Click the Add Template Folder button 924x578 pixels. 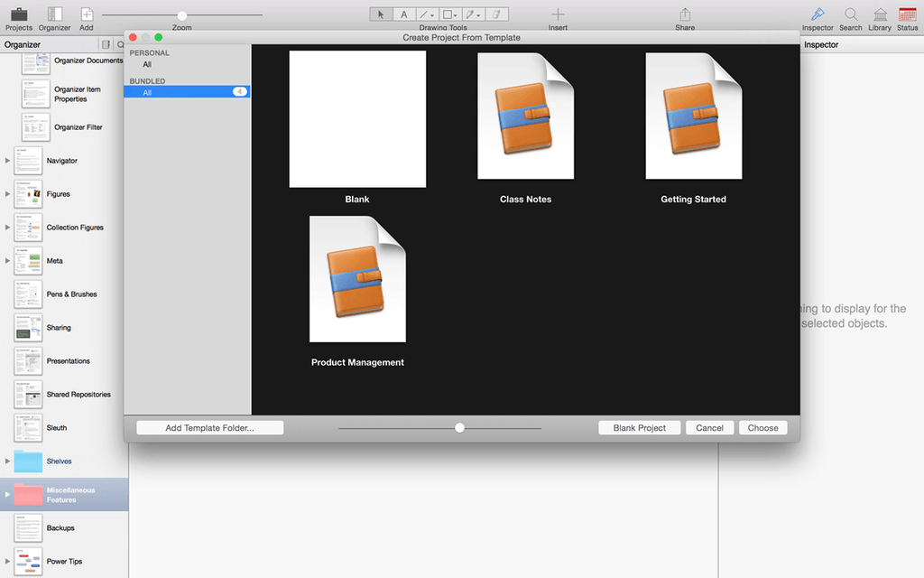coord(209,428)
